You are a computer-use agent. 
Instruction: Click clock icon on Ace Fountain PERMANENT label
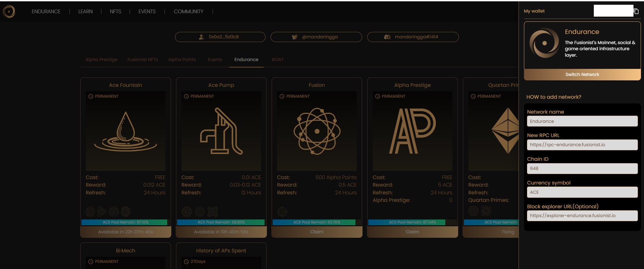[x=91, y=96]
